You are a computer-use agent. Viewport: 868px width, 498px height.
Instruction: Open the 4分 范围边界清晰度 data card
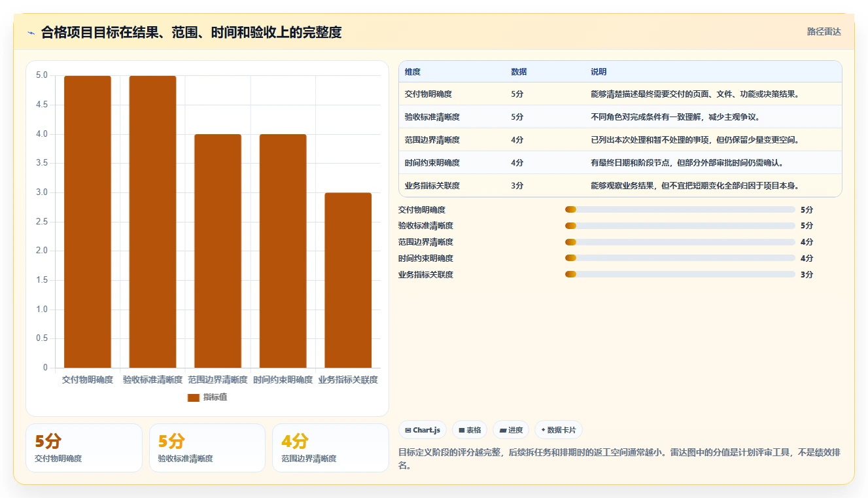(x=330, y=448)
